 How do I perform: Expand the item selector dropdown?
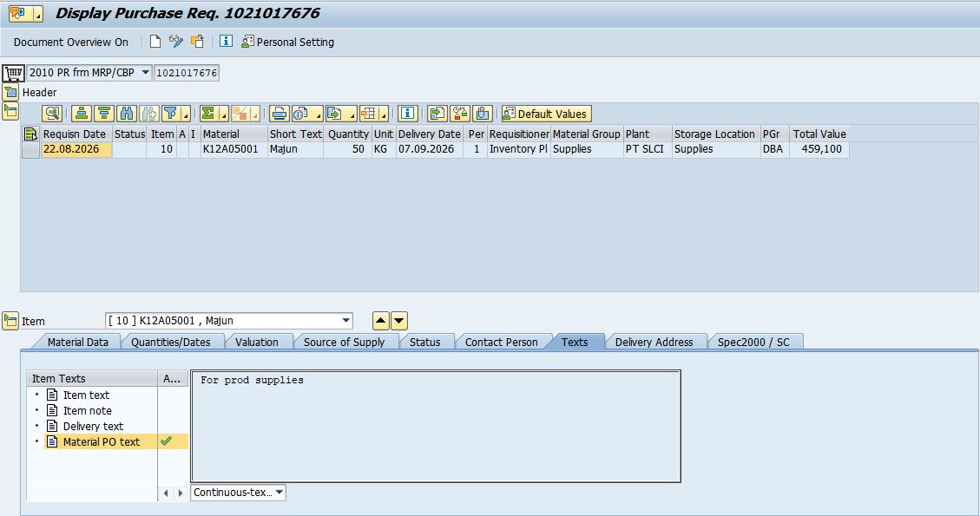pyautogui.click(x=345, y=321)
